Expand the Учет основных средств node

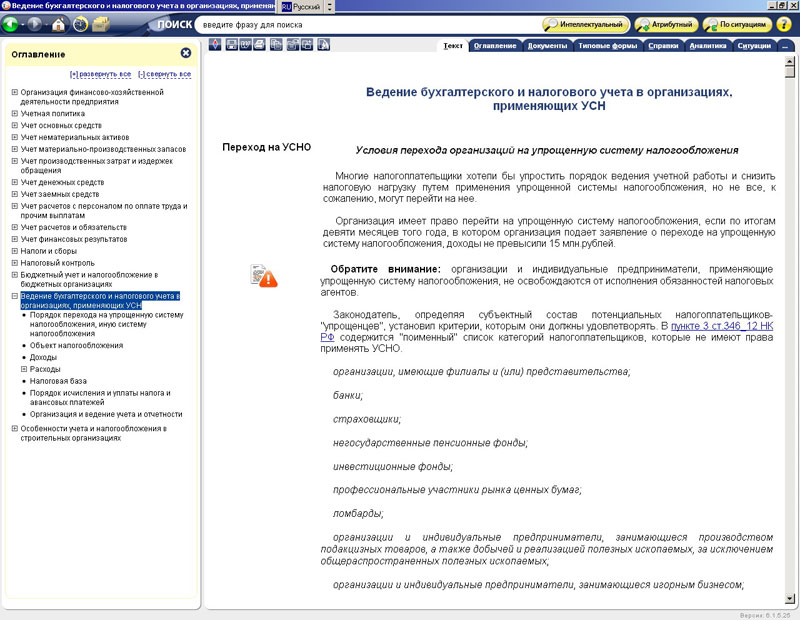click(15, 126)
